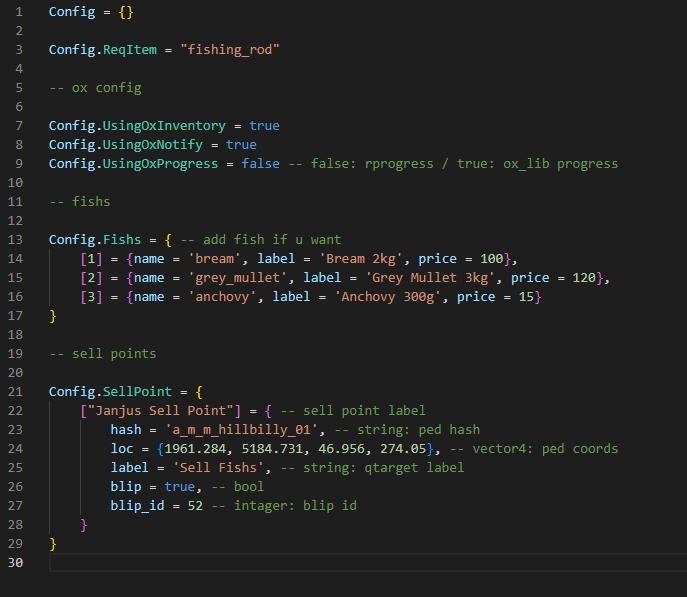
Task: Click the true value of UsingOxNotify
Action: tap(241, 145)
